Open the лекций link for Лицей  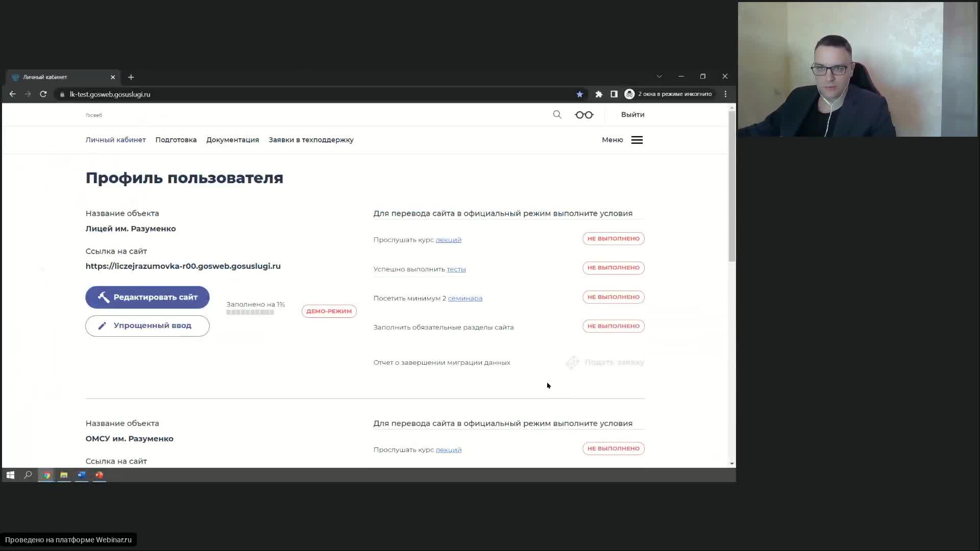[x=448, y=240]
